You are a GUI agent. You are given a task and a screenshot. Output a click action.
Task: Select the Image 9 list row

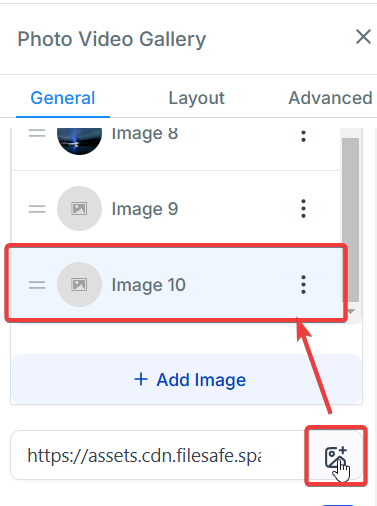point(176,209)
